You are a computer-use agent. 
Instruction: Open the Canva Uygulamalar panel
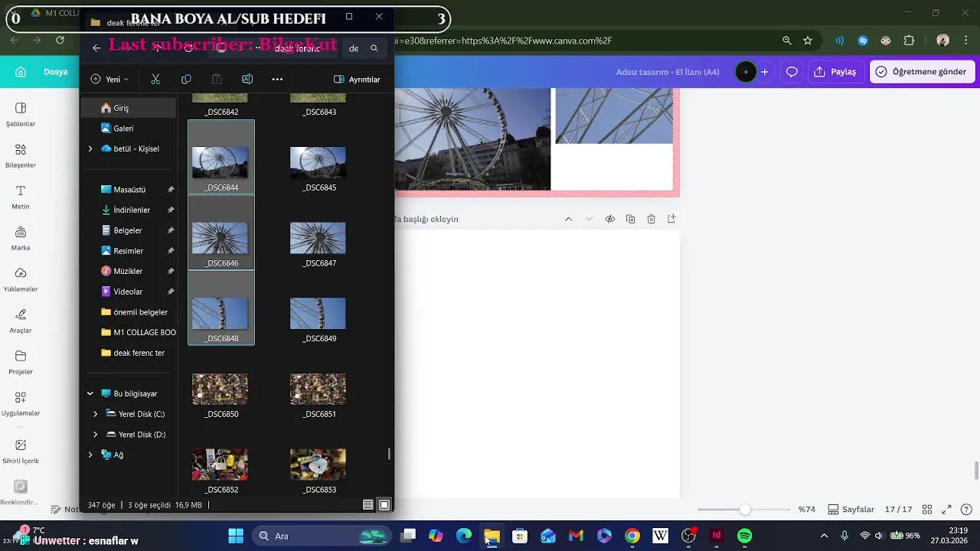pyautogui.click(x=21, y=403)
